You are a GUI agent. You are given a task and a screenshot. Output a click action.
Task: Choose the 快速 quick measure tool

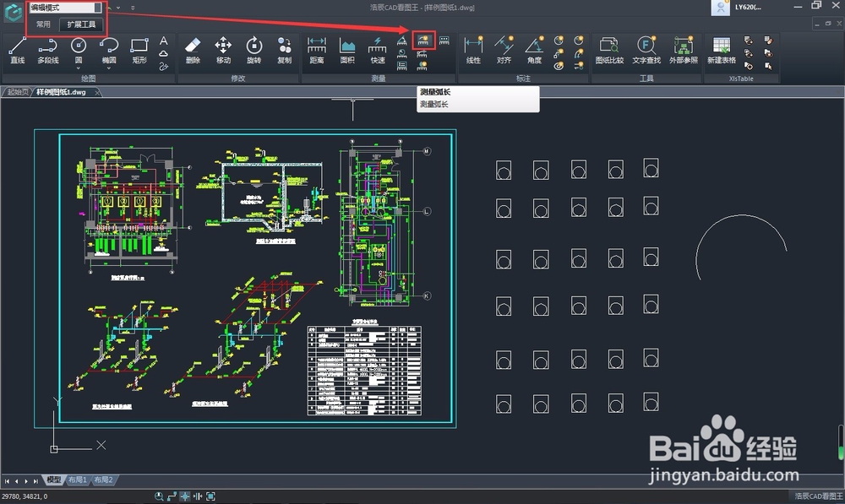click(378, 51)
